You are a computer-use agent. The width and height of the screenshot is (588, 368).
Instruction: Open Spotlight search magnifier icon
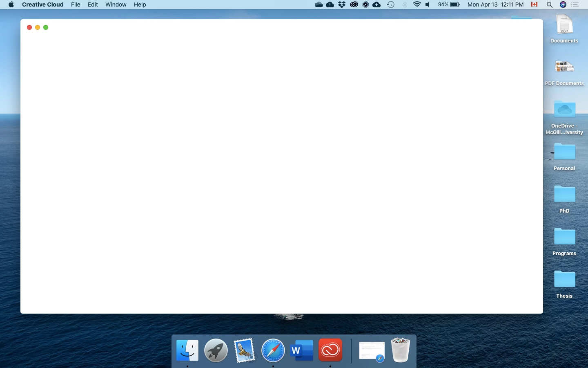tap(550, 4)
